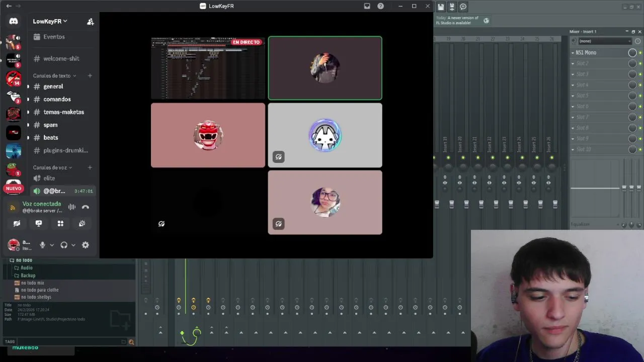Image resolution: width=644 pixels, height=362 pixels.
Task: Open the NS1 Mono slot menu arrow
Action: click(573, 53)
